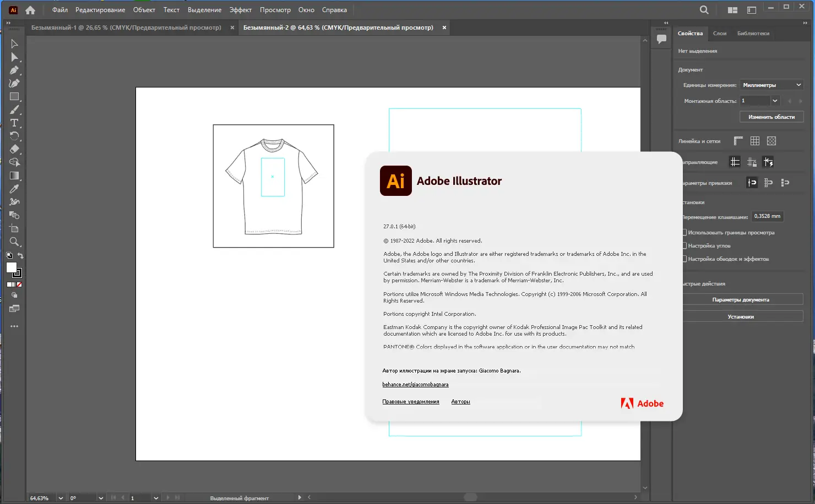Pick the Artboard tool
This screenshot has height=504, width=815.
pos(14,228)
